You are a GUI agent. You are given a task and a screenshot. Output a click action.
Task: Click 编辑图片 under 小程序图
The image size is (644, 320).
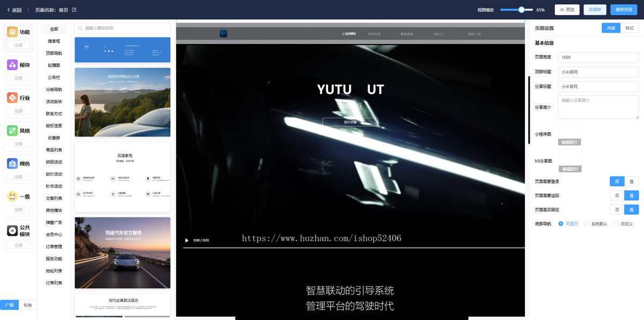click(x=569, y=142)
